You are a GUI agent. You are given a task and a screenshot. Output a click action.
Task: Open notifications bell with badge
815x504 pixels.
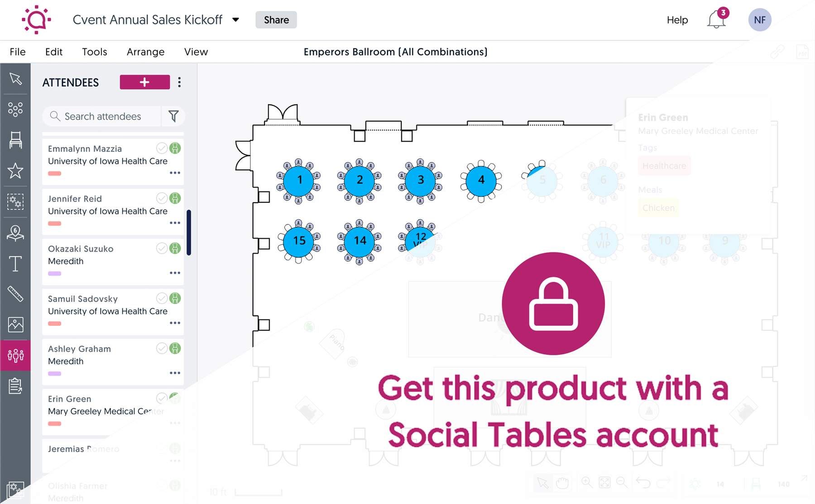pyautogui.click(x=717, y=19)
